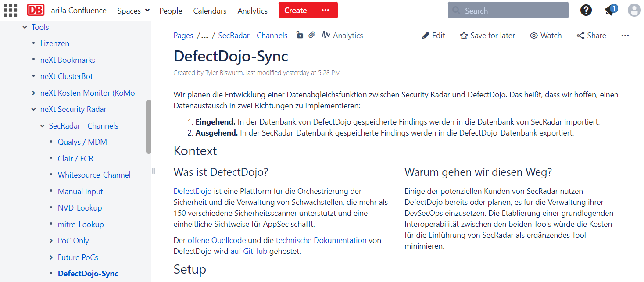Viewport: 644px width, 282px height.
Task: Open the People menu
Action: point(171,11)
